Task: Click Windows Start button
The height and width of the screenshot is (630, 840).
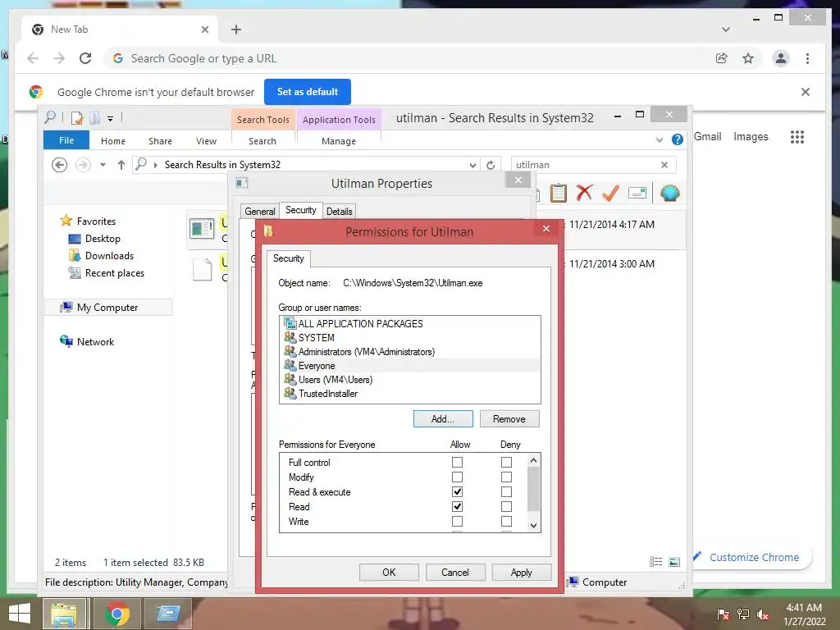Action: point(20,614)
